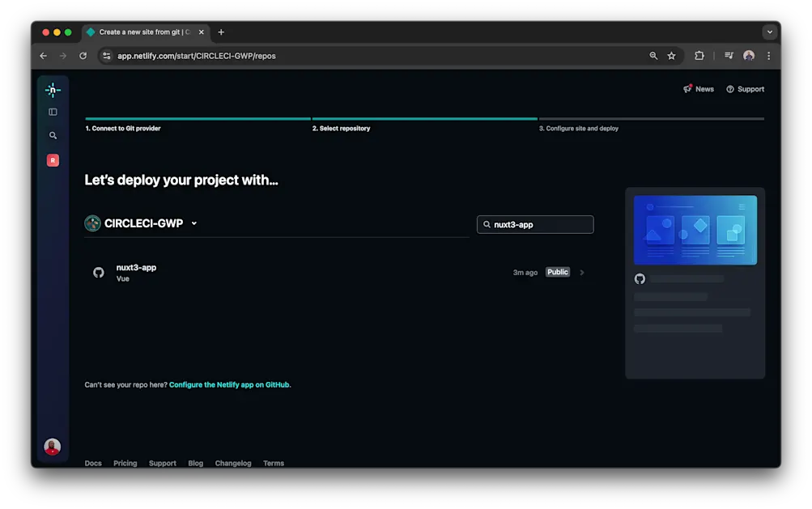Click the Netlify logo in the sidebar
The width and height of the screenshot is (812, 509).
point(52,90)
